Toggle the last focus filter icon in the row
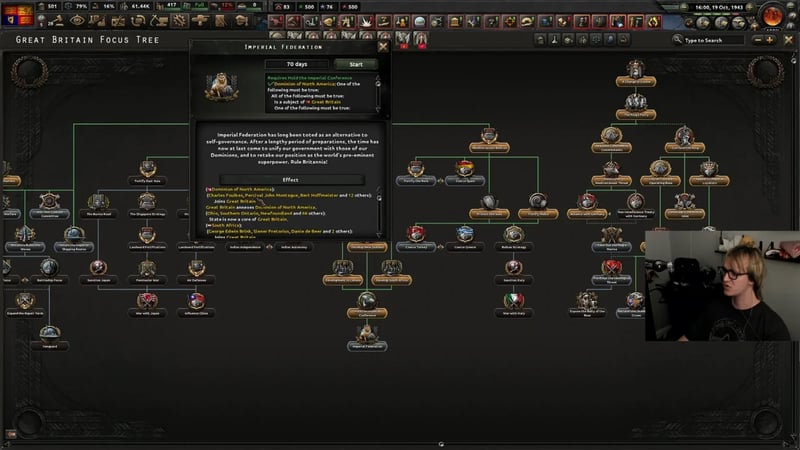Screen dimensions: 800x450 point(623,40)
